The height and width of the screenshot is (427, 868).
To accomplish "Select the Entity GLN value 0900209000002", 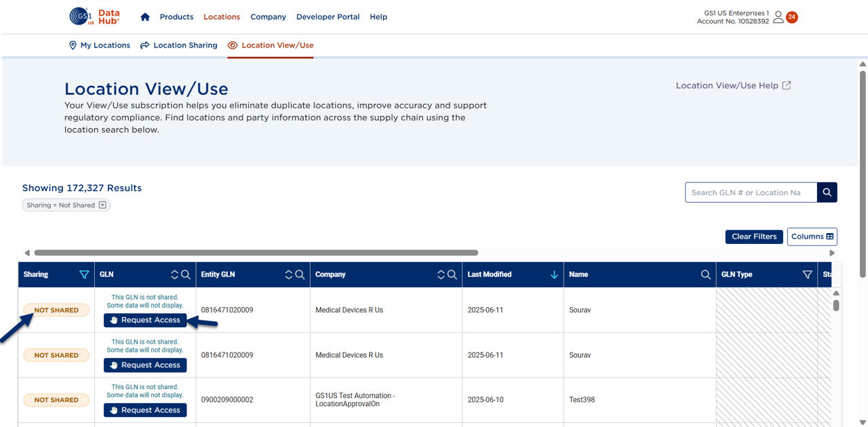I will pyautogui.click(x=227, y=400).
